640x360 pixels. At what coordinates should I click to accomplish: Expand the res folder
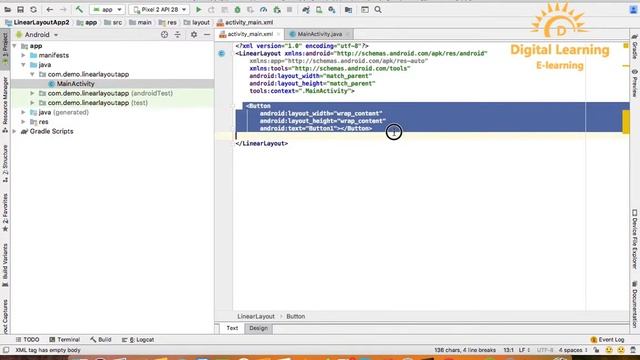(x=23, y=122)
